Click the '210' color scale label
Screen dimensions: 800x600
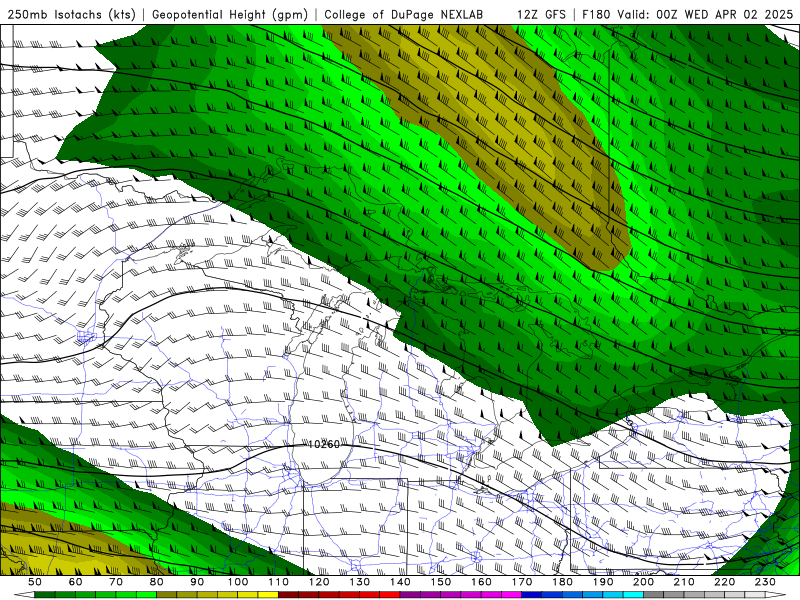(684, 582)
